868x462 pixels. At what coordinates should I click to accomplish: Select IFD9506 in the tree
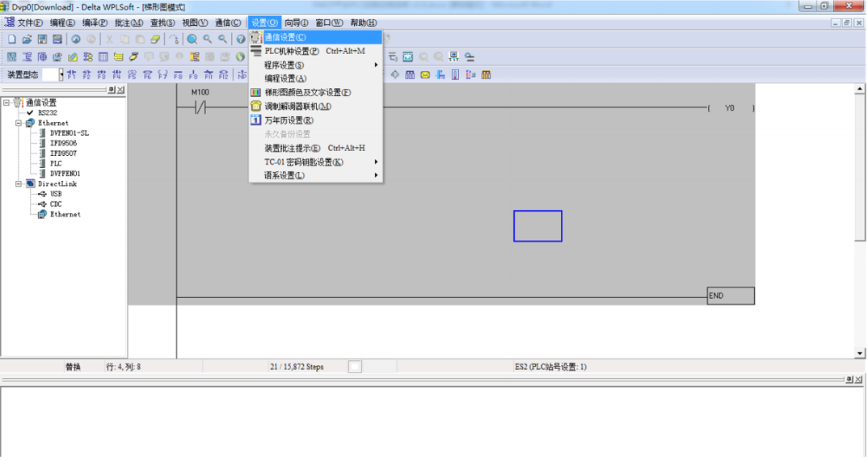(x=63, y=143)
